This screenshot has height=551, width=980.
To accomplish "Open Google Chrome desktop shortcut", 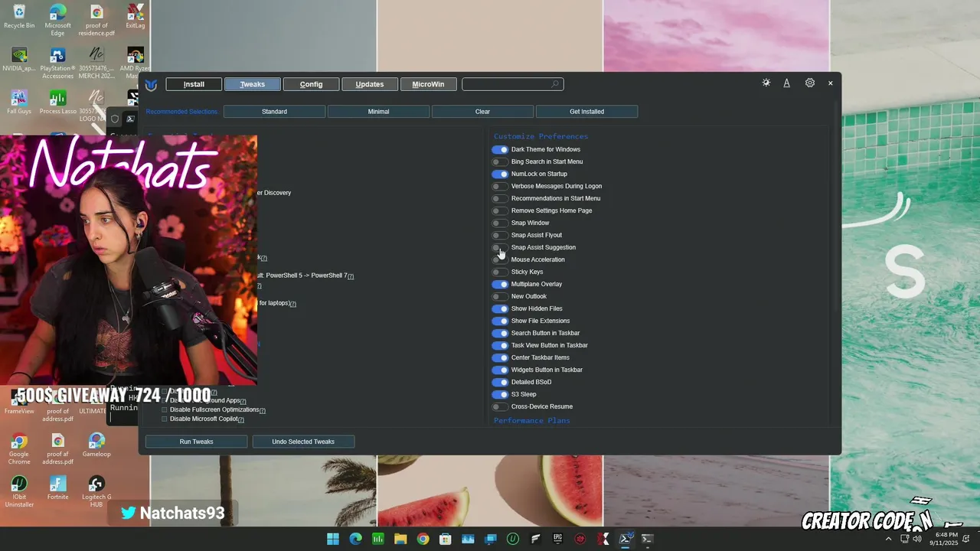I will pyautogui.click(x=19, y=449).
